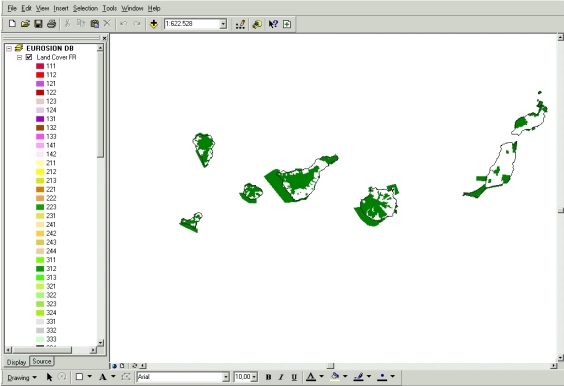Open the Selection menu
The image size is (564, 386).
tap(85, 8)
